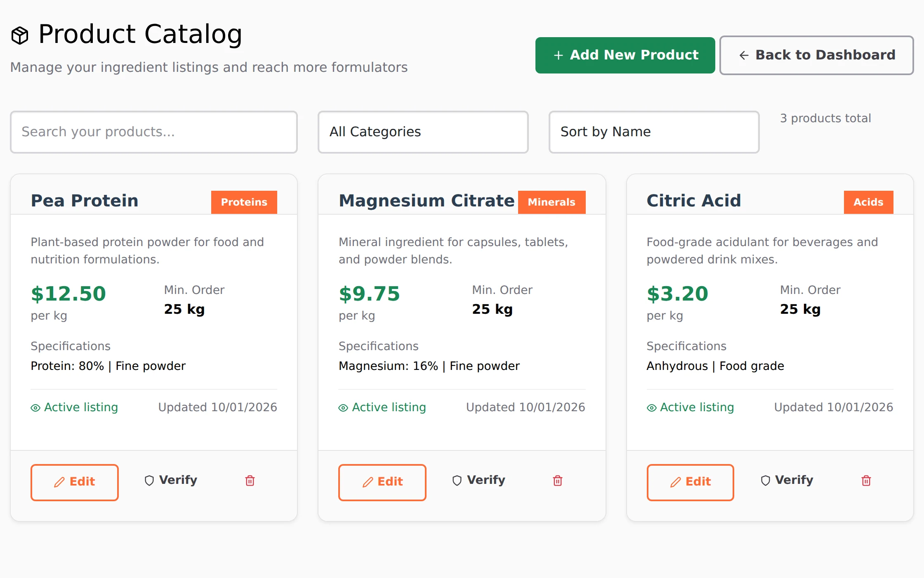The height and width of the screenshot is (578, 924).
Task: Click the eye icon on Magnesium Citrate listing
Action: tap(343, 408)
